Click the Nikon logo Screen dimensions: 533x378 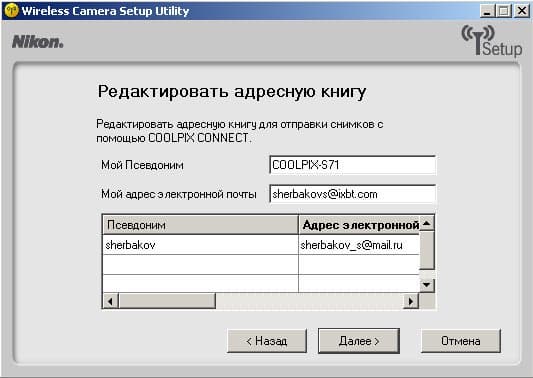[38, 42]
